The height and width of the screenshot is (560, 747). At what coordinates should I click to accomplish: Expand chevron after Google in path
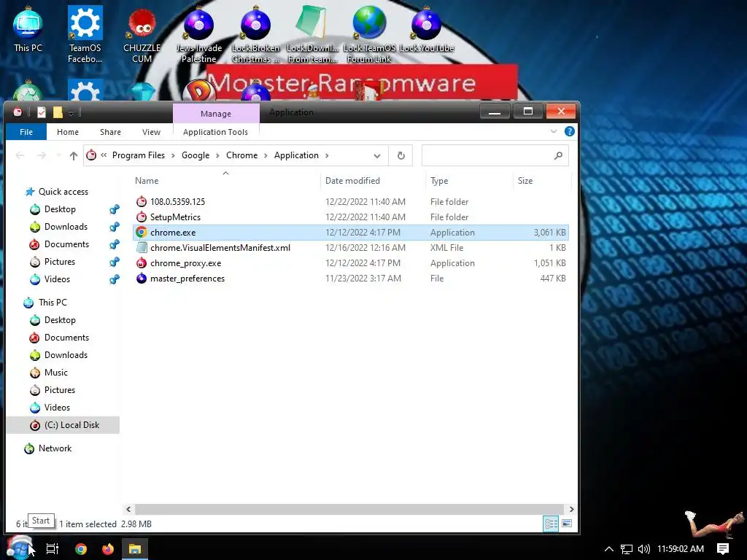click(x=217, y=156)
